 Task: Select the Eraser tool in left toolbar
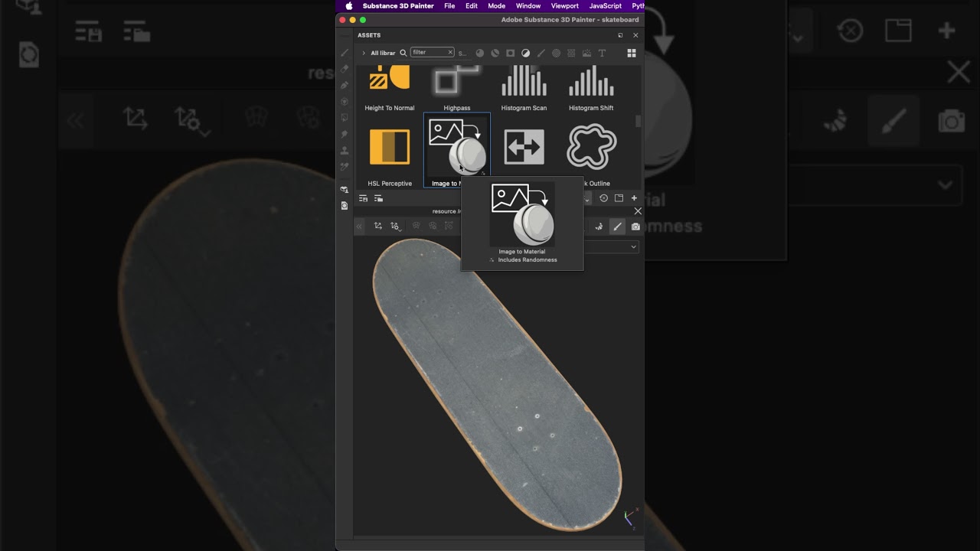pyautogui.click(x=345, y=68)
